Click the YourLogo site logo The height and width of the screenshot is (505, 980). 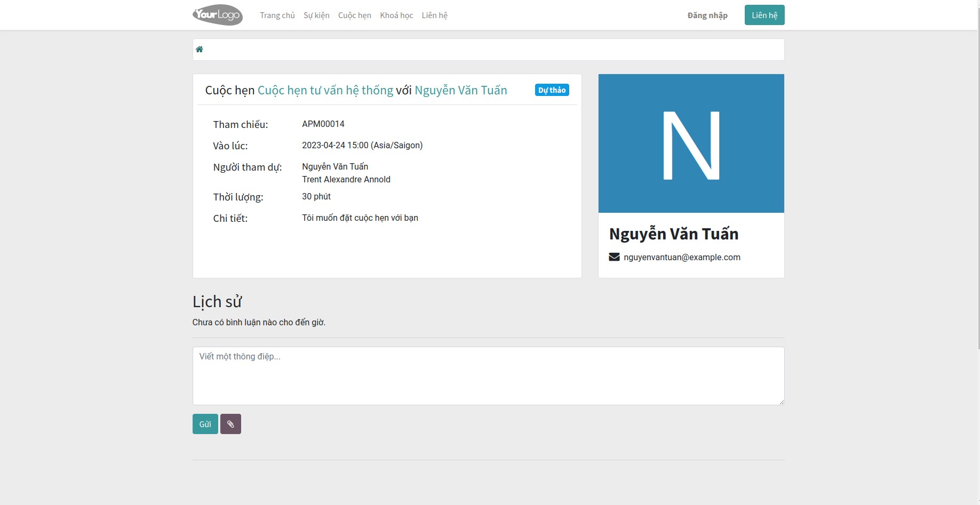coord(217,15)
